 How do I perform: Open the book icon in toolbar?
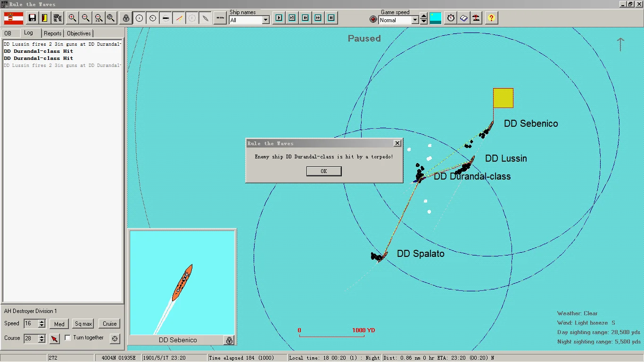tap(464, 18)
